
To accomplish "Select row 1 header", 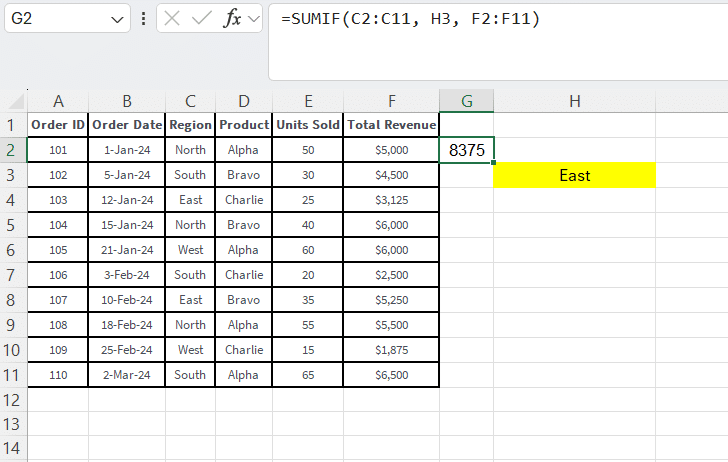I will [x=13, y=125].
